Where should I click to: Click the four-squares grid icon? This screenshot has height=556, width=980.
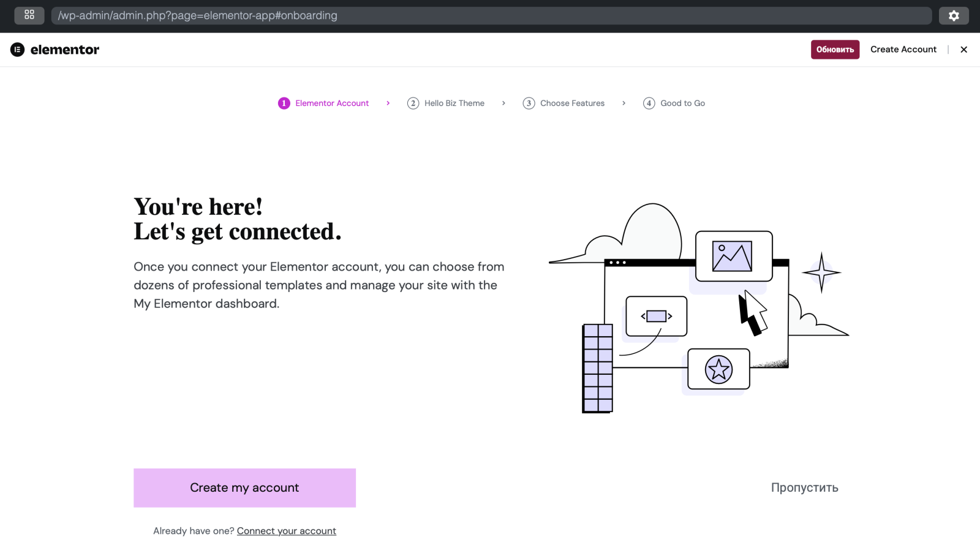click(29, 15)
